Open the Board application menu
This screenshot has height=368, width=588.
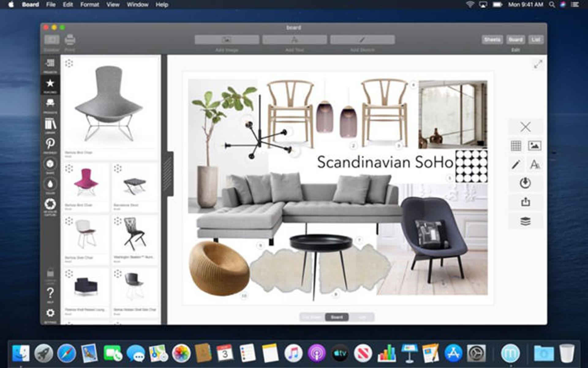[30, 5]
